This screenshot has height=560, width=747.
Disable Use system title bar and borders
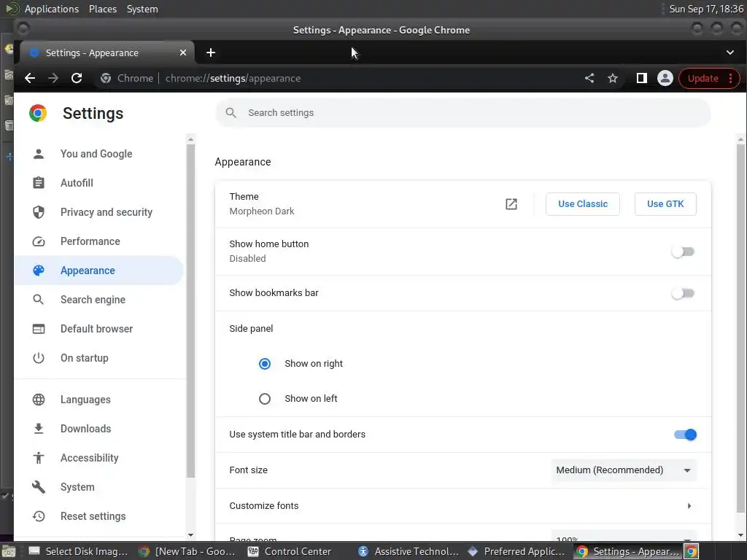[x=685, y=435]
